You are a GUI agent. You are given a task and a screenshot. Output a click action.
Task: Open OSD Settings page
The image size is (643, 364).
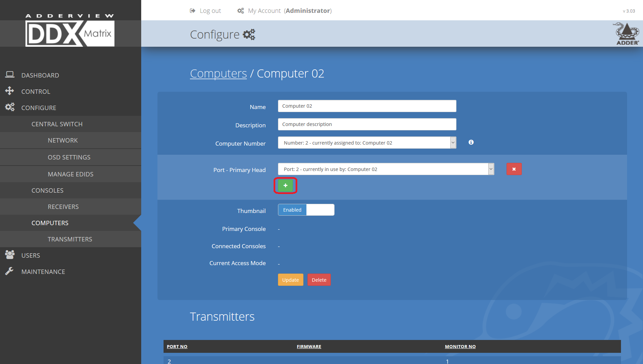[x=69, y=157]
